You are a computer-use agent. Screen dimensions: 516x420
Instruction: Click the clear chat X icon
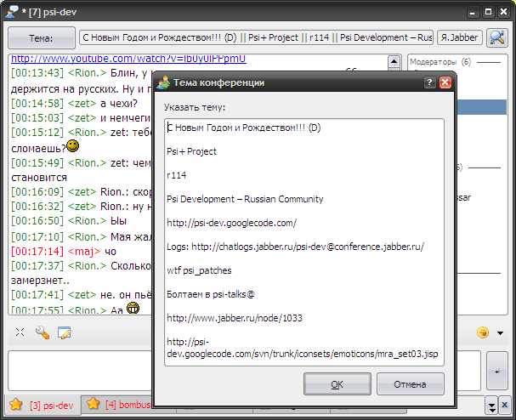20,332
